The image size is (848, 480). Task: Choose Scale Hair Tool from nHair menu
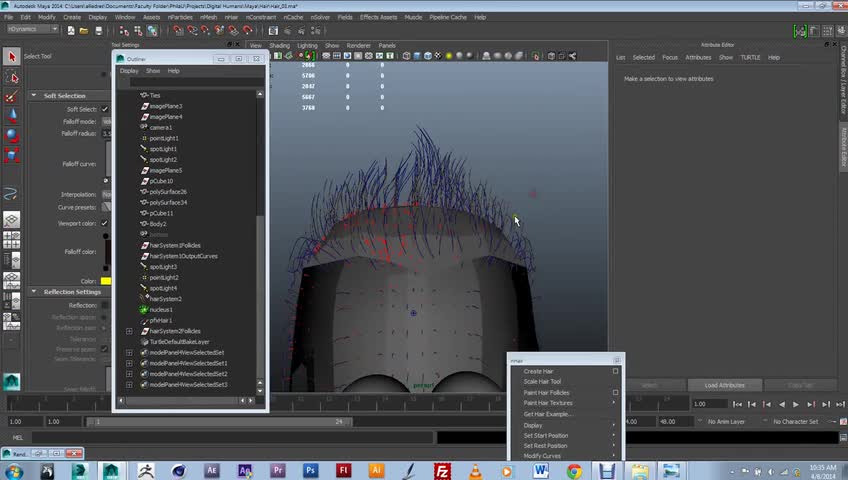pyautogui.click(x=543, y=382)
